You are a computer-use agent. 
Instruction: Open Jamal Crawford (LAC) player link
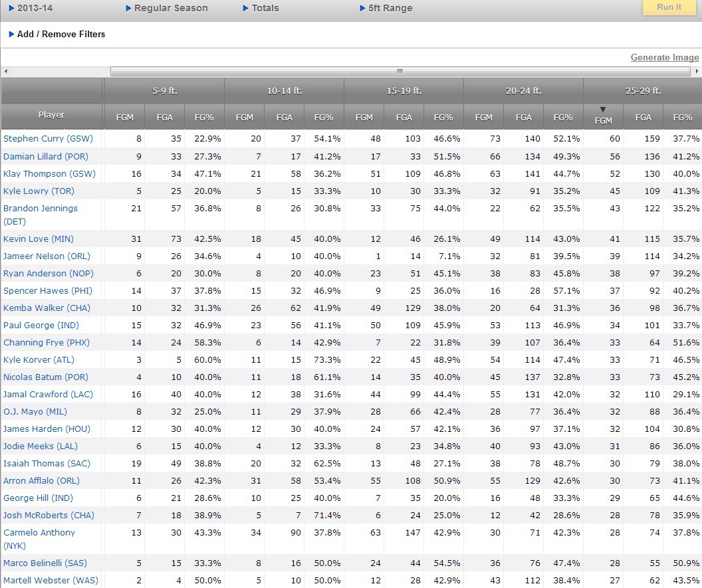click(x=48, y=394)
